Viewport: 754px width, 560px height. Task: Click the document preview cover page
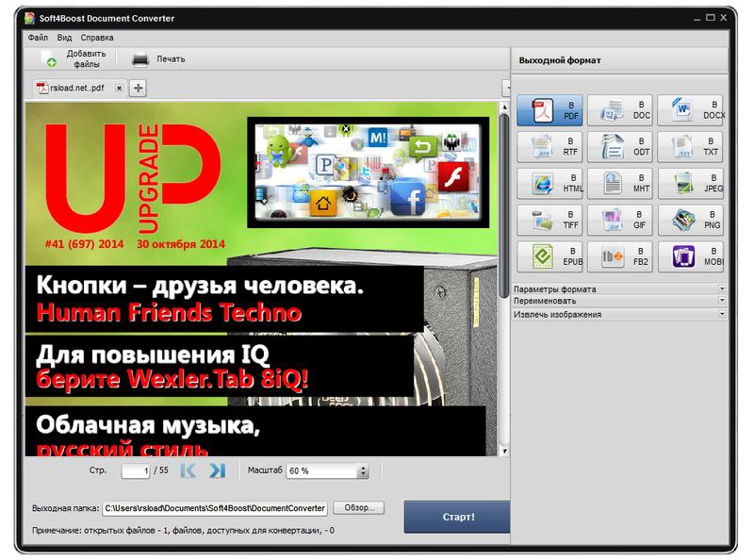coord(262,278)
